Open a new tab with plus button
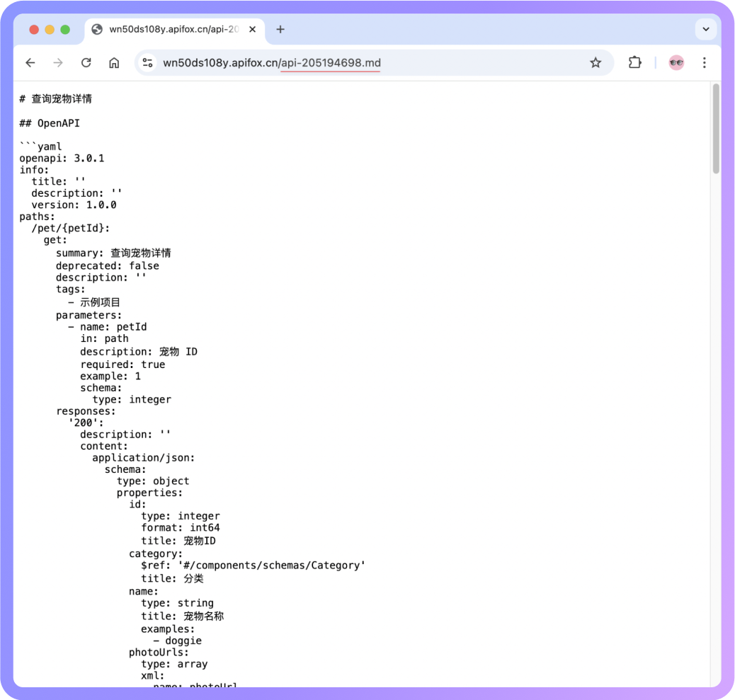735x700 pixels. tap(280, 30)
